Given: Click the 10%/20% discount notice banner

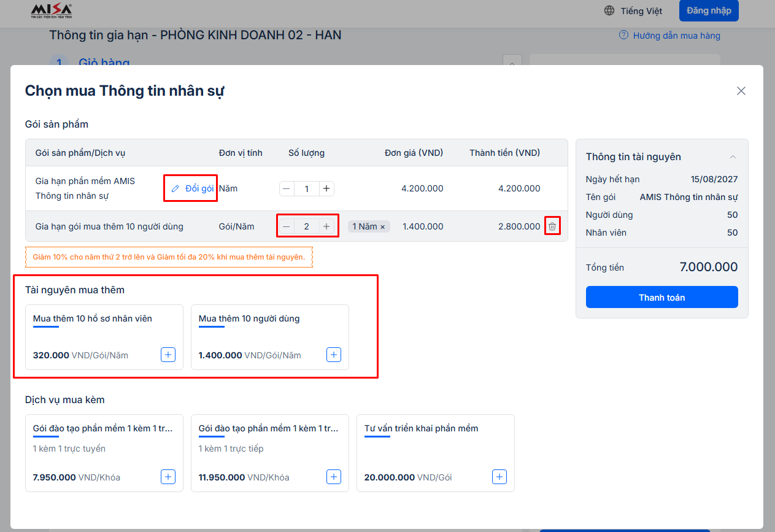Looking at the screenshot, I should pos(169,257).
